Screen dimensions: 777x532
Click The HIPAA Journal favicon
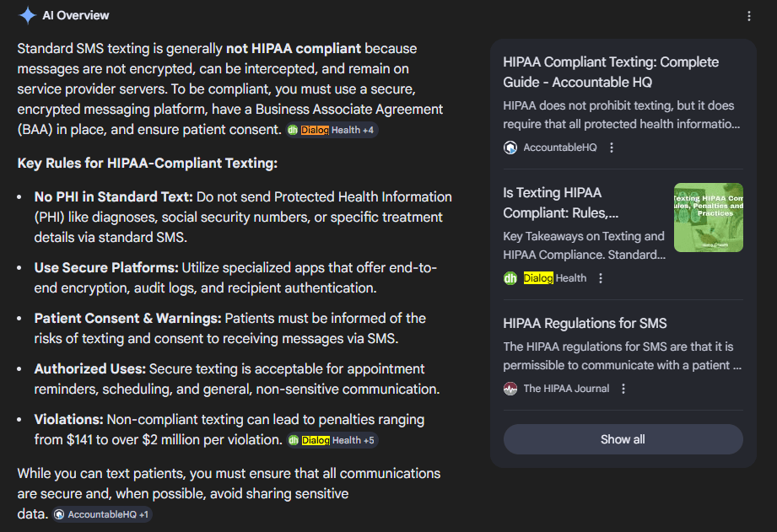coord(510,388)
